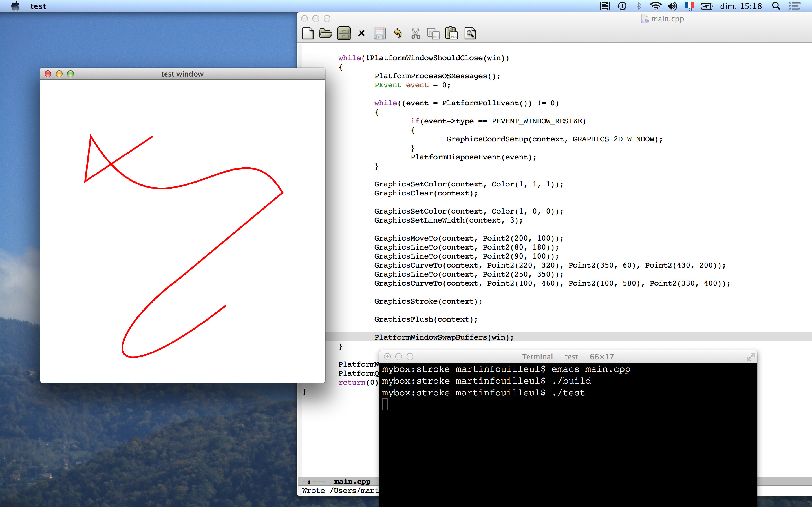Toggle fullscreen arrows on Terminal window
812x507 pixels.
click(x=751, y=357)
